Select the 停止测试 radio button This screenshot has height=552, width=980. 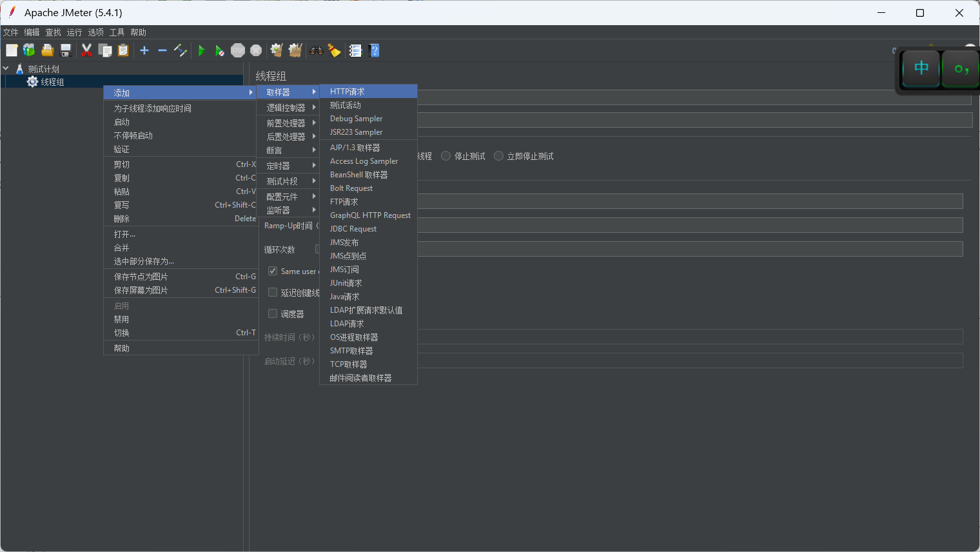pyautogui.click(x=446, y=156)
